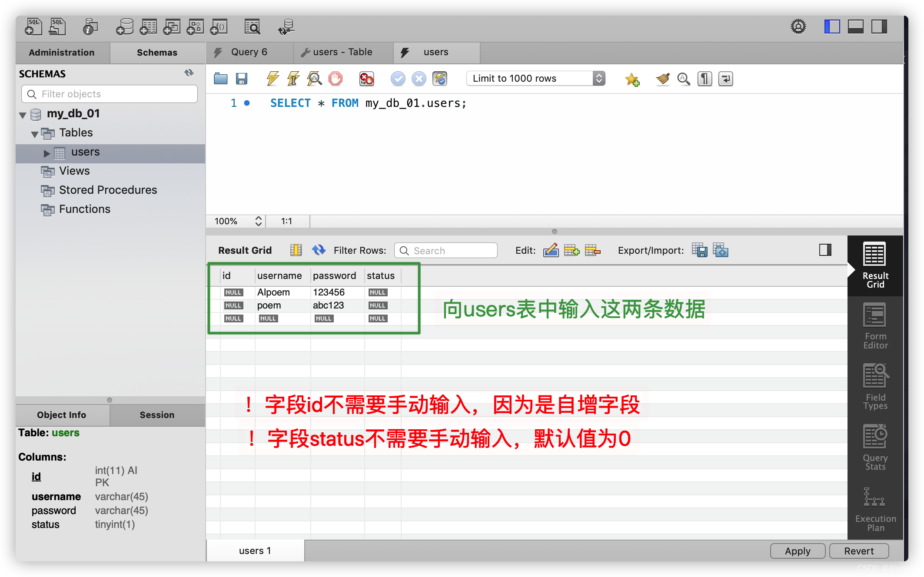Click the Filter objects search field

[110, 94]
